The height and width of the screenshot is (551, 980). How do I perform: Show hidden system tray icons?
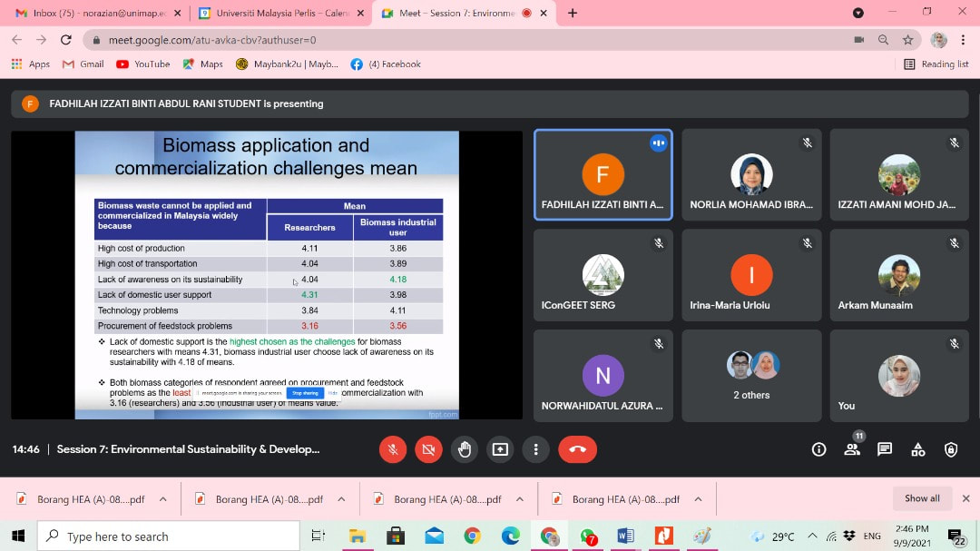(811, 536)
